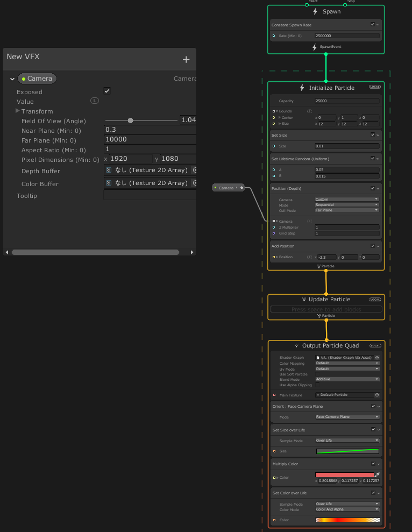Open the Orient Mode dropdown Face Camera Plane
412x532 pixels.
point(347,417)
